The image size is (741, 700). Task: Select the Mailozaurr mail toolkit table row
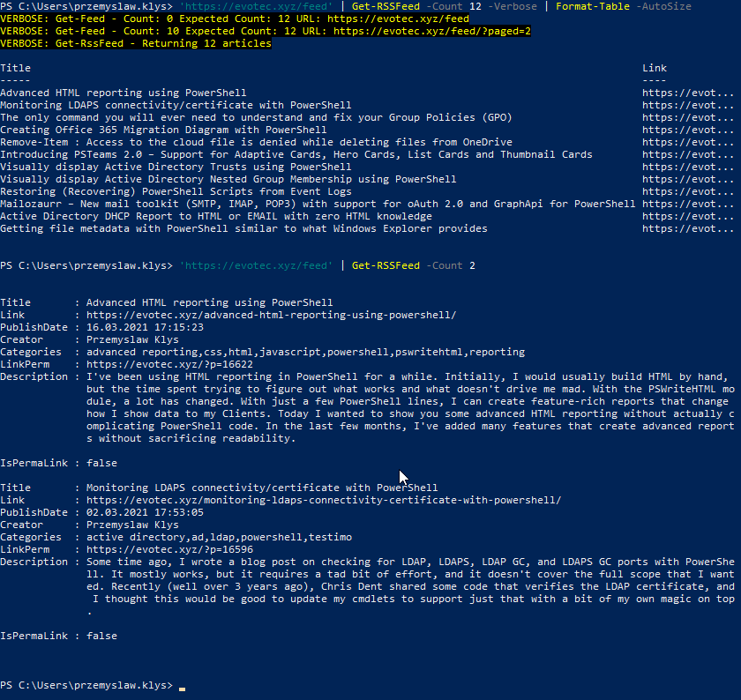coord(318,204)
